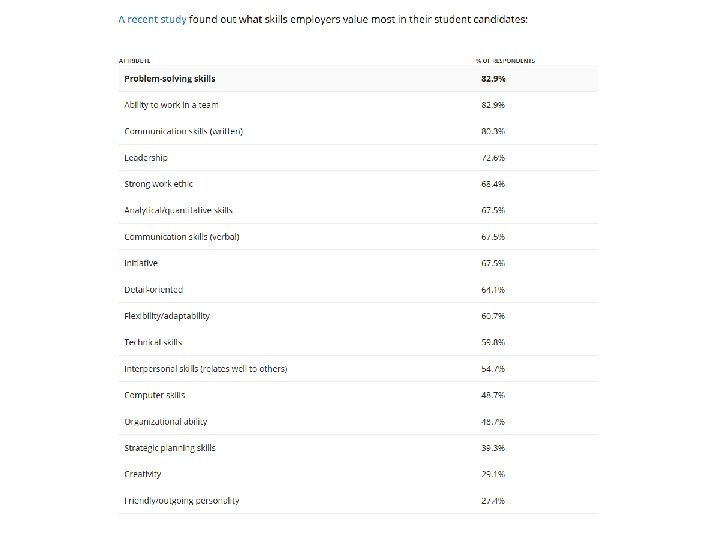Click the Interpersonal skills row
720x540 pixels.
205,369
